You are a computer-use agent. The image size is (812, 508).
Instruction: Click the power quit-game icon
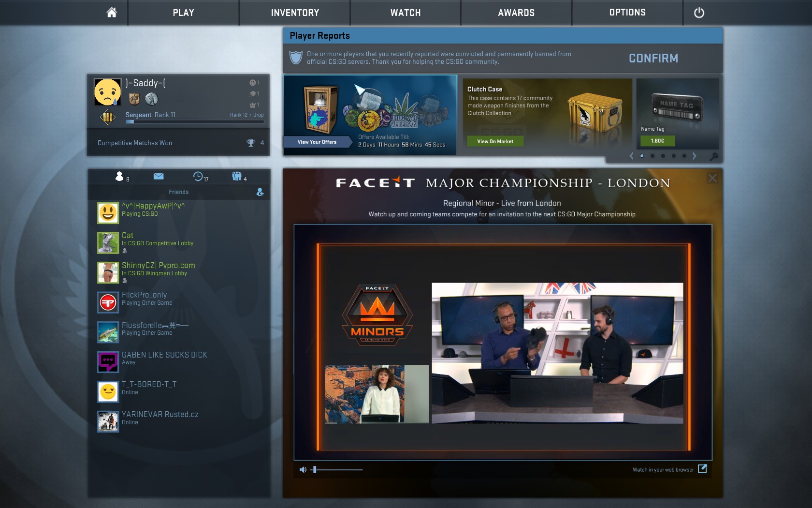pos(699,13)
